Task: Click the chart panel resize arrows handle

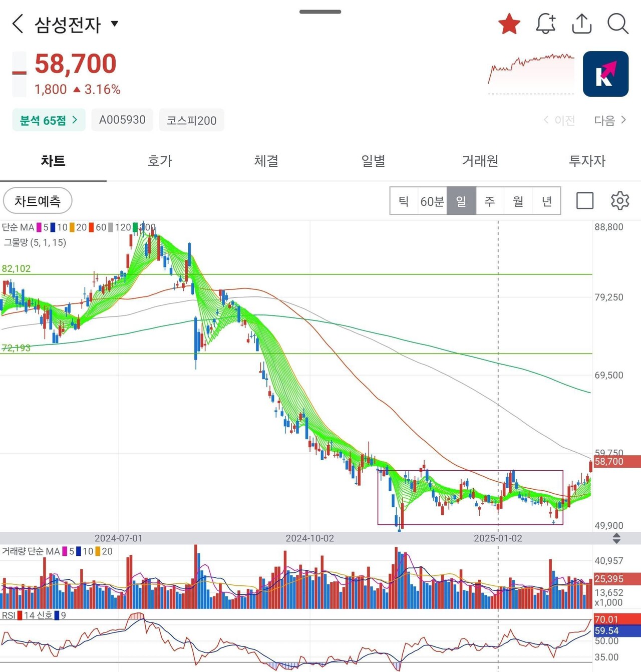Action: (x=616, y=538)
